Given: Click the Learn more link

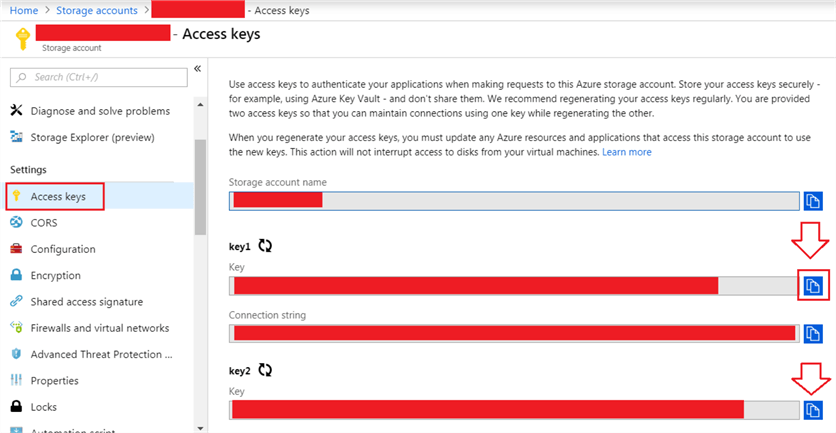Looking at the screenshot, I should click(x=626, y=152).
